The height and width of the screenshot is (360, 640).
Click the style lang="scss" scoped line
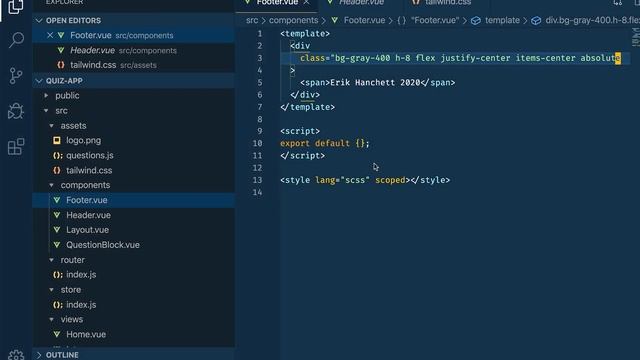(365, 180)
